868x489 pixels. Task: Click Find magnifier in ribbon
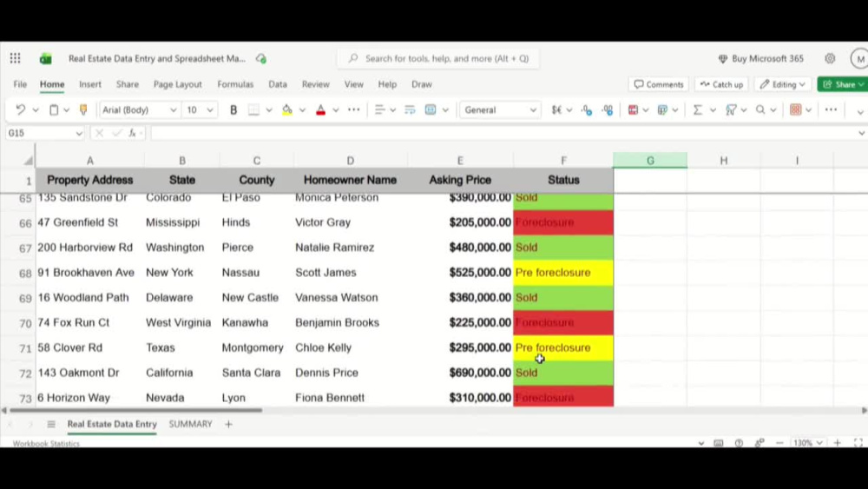tap(760, 109)
